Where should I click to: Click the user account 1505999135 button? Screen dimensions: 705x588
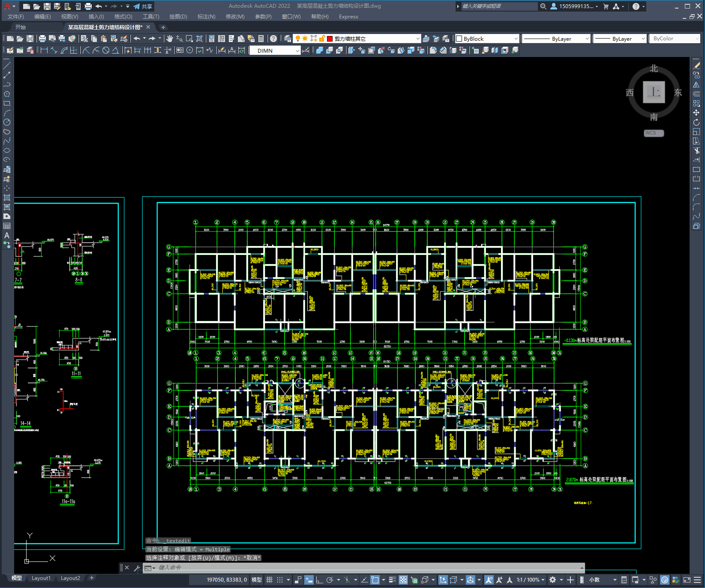point(574,6)
